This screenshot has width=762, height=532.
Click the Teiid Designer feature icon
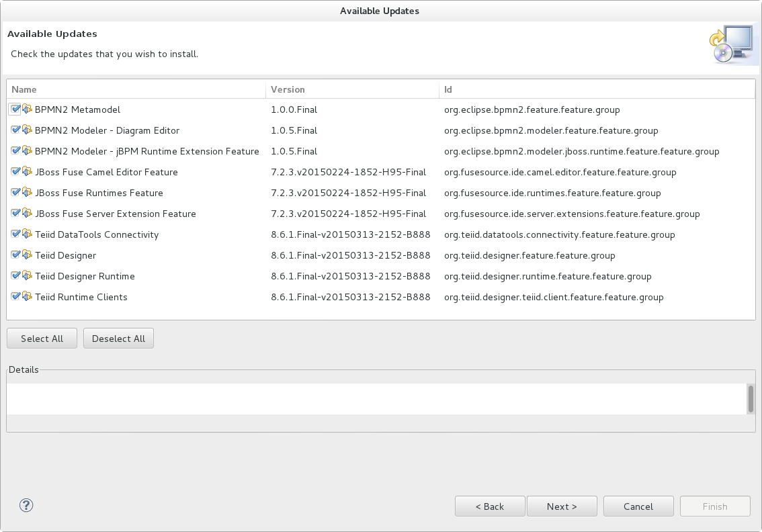click(28, 255)
